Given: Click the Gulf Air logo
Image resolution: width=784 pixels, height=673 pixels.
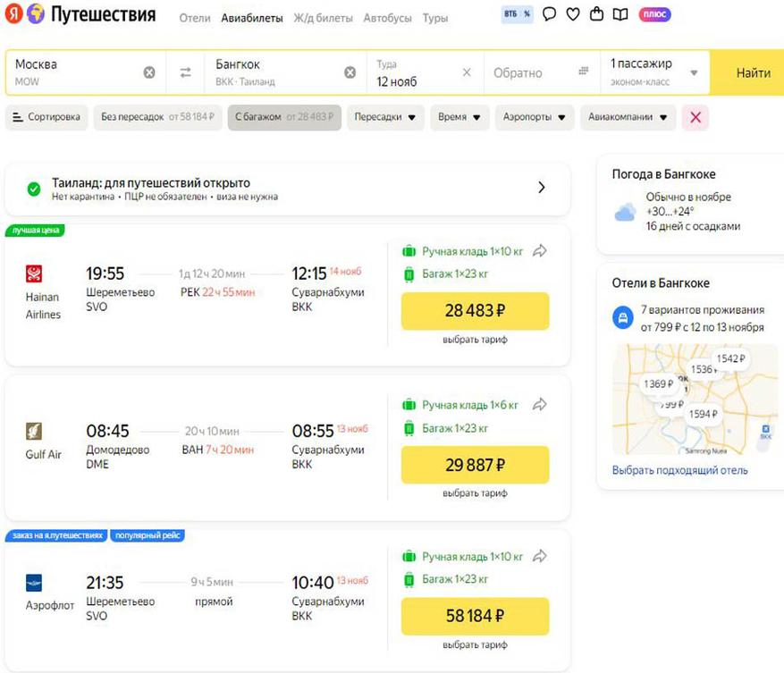Looking at the screenshot, I should tap(34, 431).
